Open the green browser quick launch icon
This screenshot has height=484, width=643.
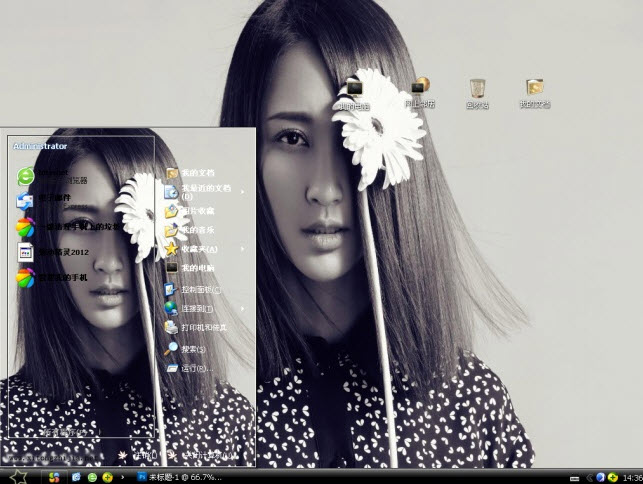pos(92,477)
